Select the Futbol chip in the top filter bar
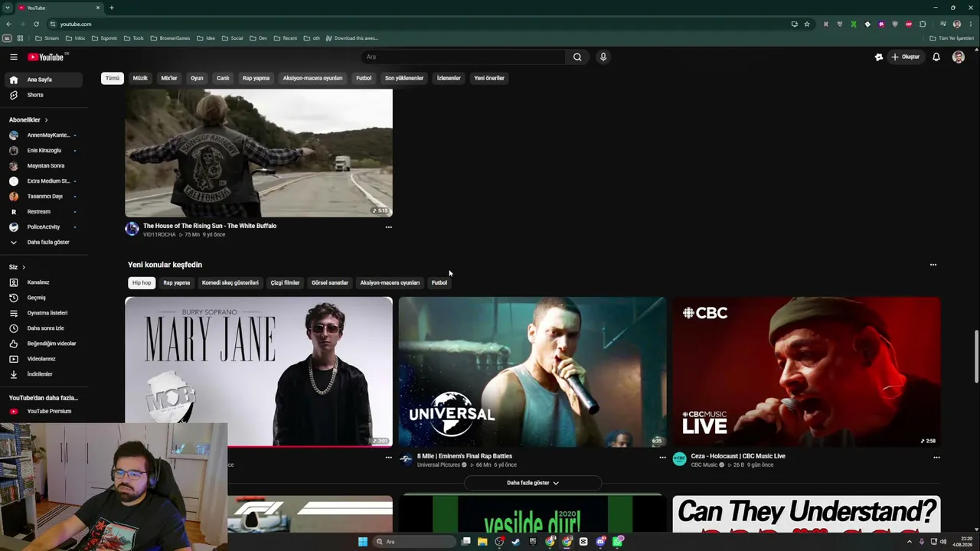Viewport: 980px width, 551px height. [x=364, y=78]
